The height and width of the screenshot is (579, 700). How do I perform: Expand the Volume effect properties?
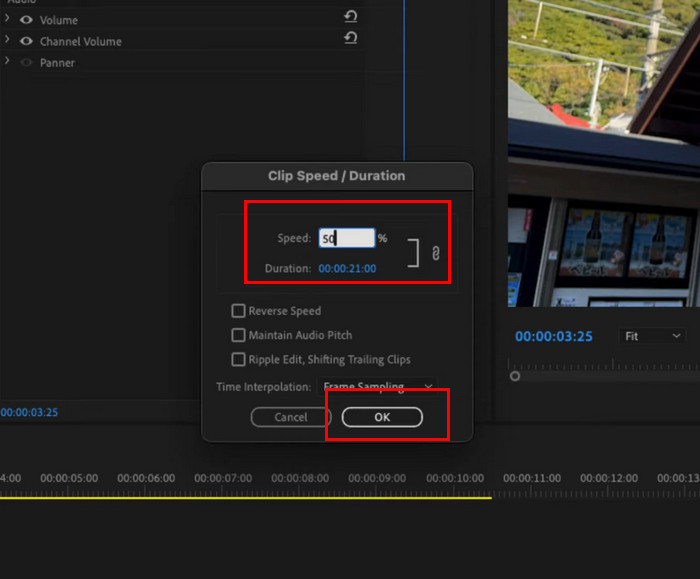[7, 18]
